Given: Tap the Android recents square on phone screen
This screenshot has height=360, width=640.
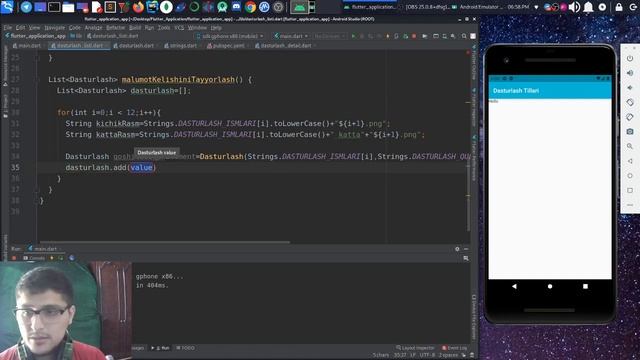Looking at the screenshot, I should coord(585,287).
